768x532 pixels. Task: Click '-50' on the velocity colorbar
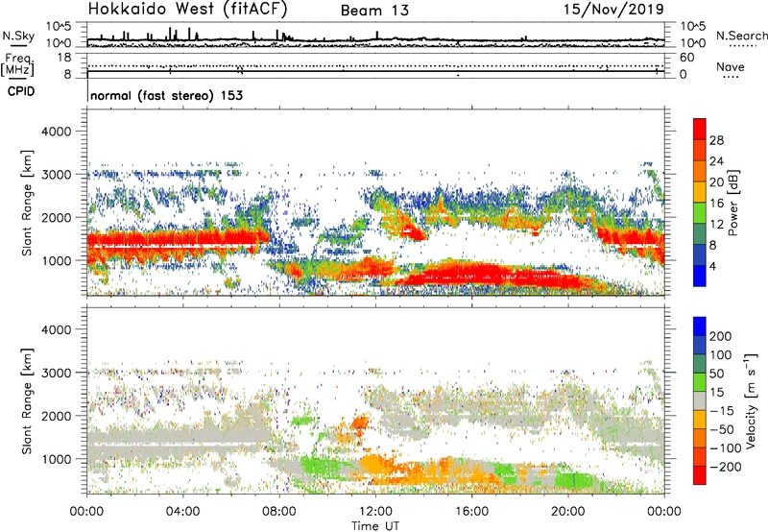point(722,429)
